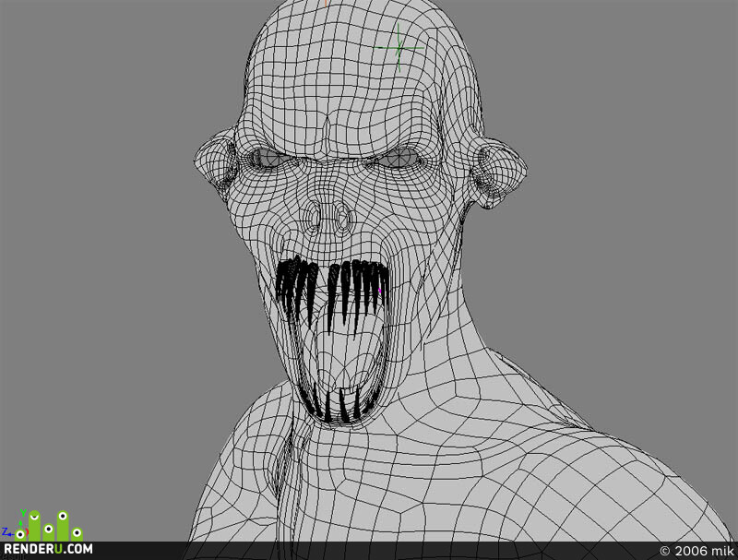This screenshot has height=560, width=738.
Task: Click the right nostril on the wireframe nose
Action: [x=344, y=218]
